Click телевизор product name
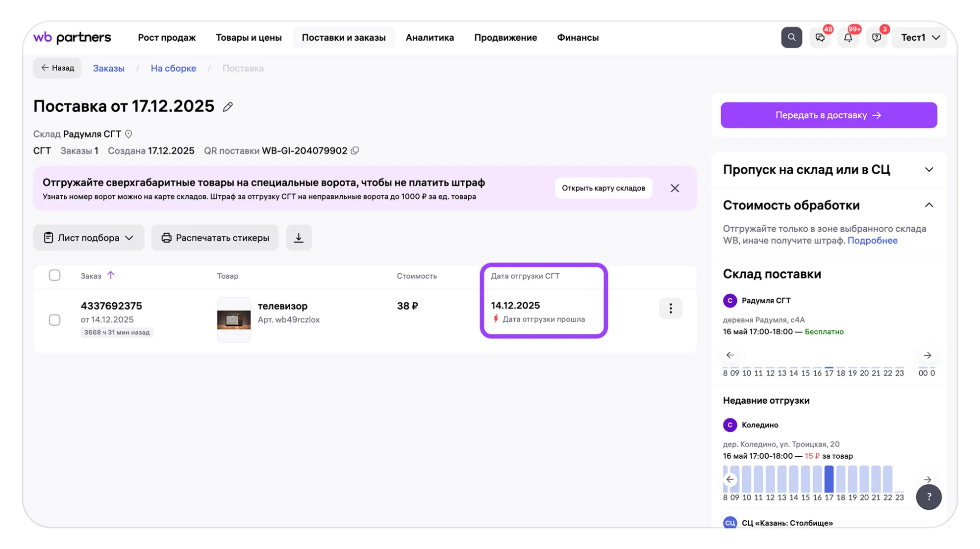This screenshot has height=549, width=980. 283,306
